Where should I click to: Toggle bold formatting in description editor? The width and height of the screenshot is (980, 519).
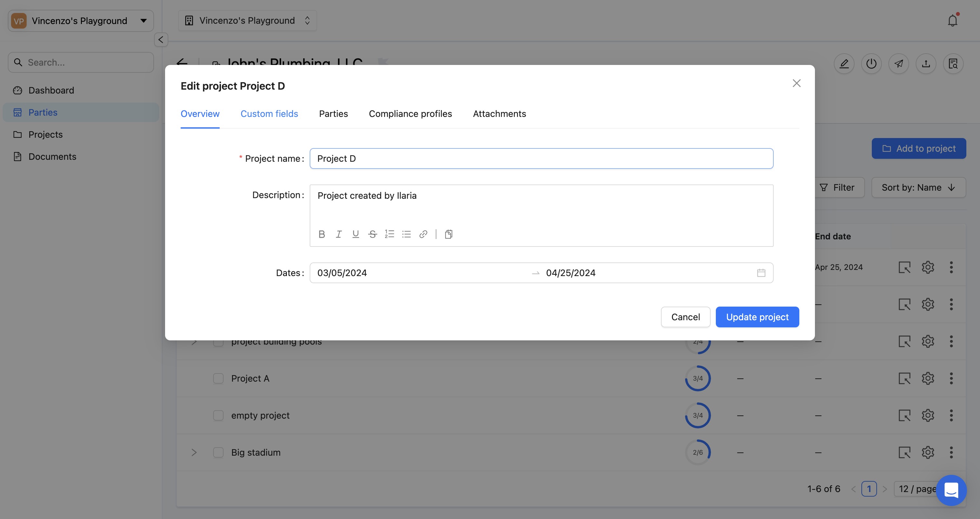tap(321, 234)
